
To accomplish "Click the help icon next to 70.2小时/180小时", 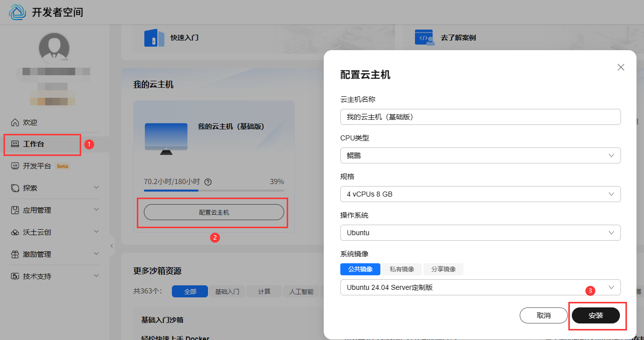I will (x=208, y=182).
